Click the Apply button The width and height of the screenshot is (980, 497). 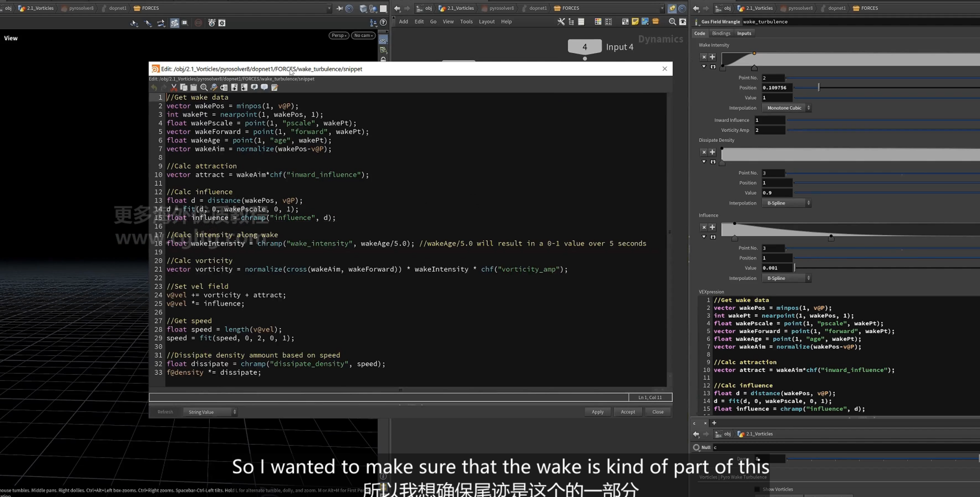pos(597,412)
